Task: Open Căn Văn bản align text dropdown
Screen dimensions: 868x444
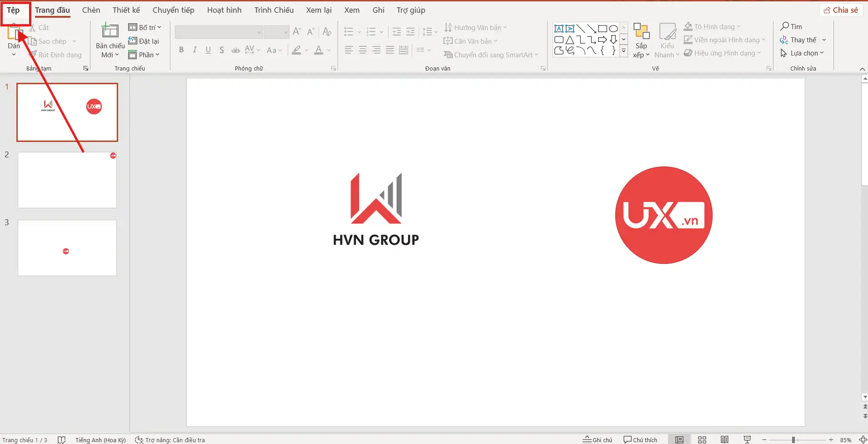Action: click(x=470, y=41)
